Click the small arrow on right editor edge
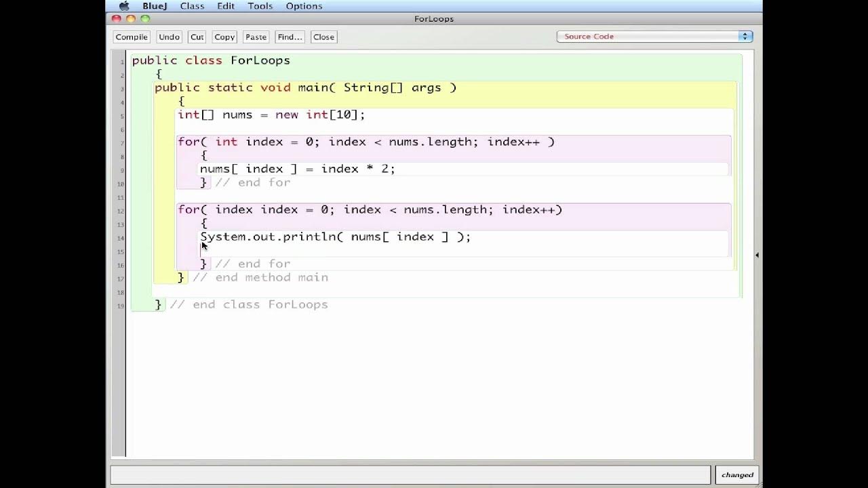This screenshot has width=868, height=488. 757,255
